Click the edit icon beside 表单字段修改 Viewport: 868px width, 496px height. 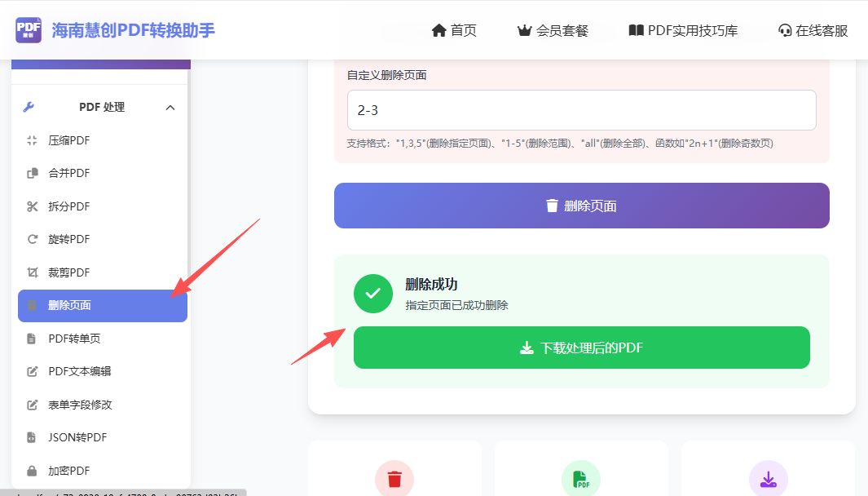pos(32,405)
